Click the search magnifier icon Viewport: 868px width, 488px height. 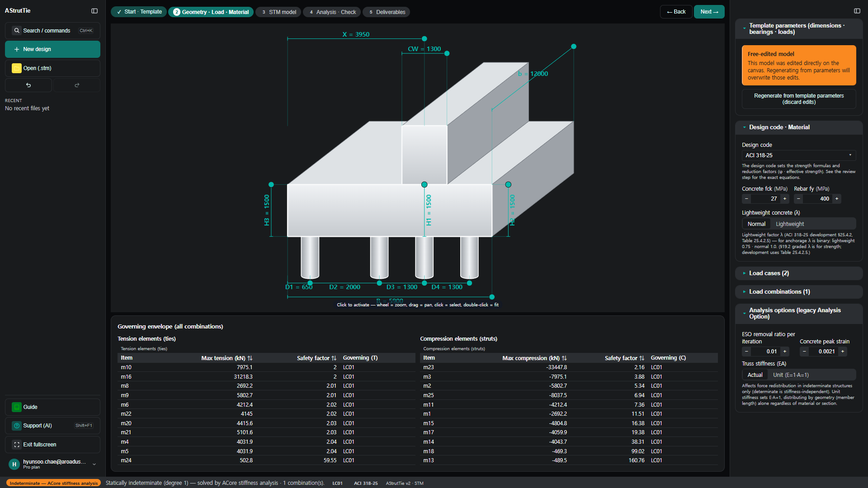(17, 31)
